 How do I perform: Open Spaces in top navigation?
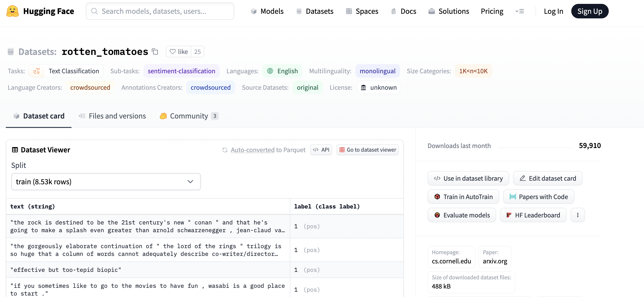click(362, 11)
